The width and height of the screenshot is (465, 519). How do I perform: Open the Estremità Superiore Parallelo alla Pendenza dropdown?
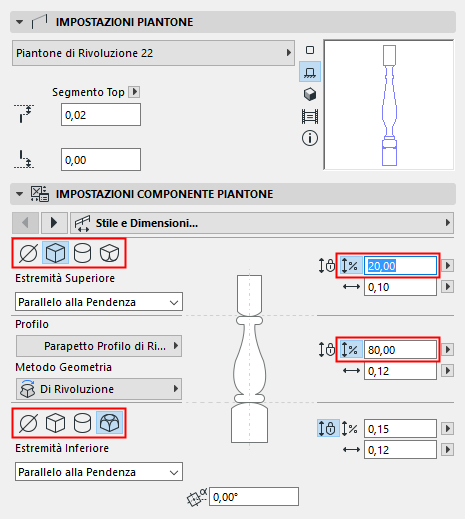coord(99,302)
